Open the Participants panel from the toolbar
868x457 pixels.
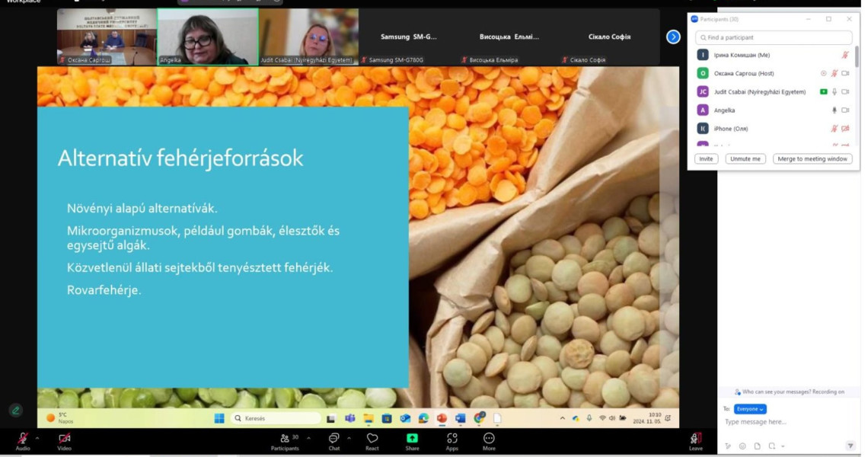(285, 441)
